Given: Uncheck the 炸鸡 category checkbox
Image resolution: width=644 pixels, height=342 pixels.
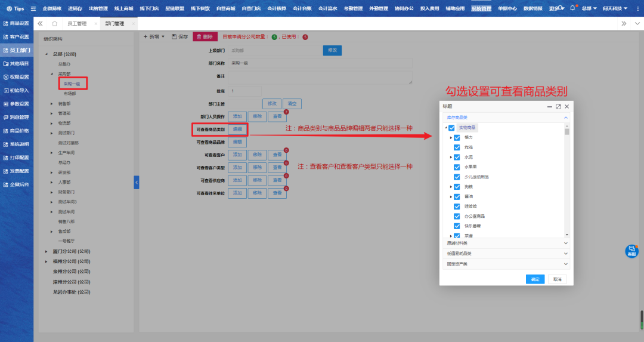Looking at the screenshot, I should point(457,147).
